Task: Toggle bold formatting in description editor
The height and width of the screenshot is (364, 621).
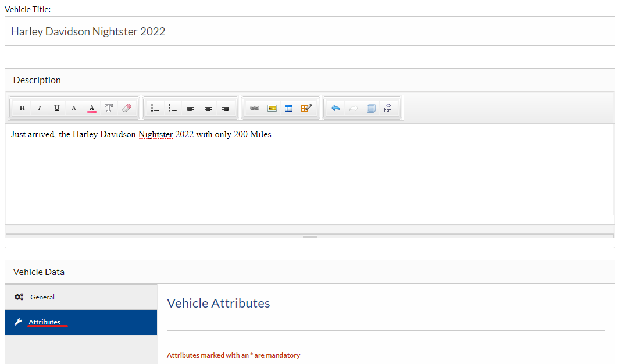Action: 22,108
